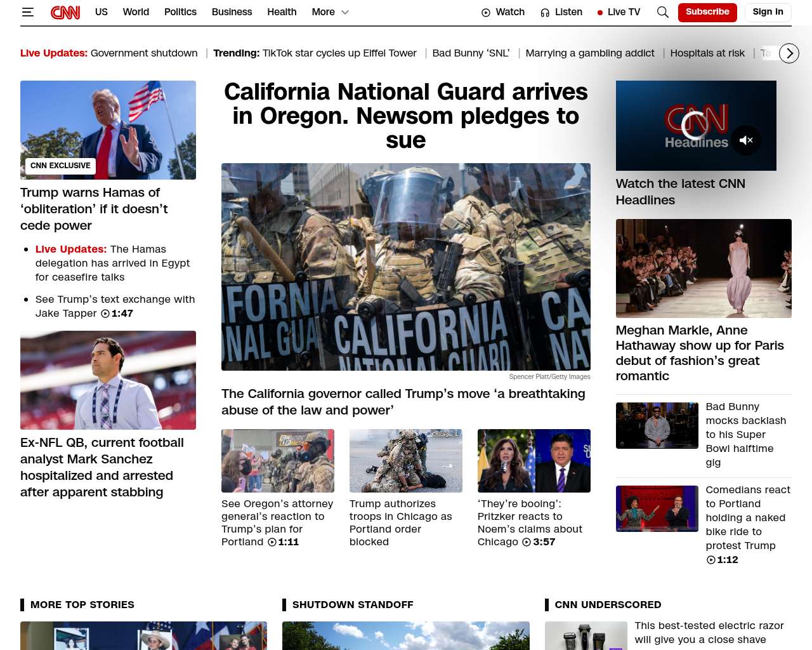
Task: Open Bad Bunny SNL thumbnail
Action: (657, 425)
